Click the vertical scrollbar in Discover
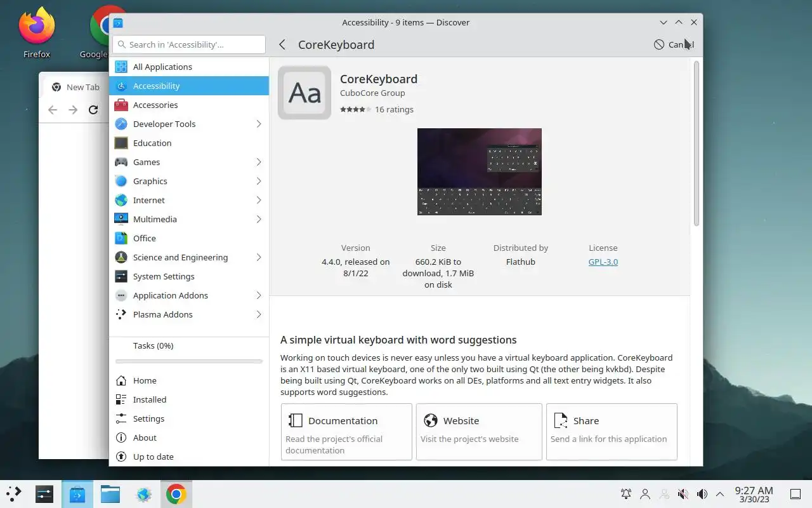The height and width of the screenshot is (508, 812). (x=696, y=143)
